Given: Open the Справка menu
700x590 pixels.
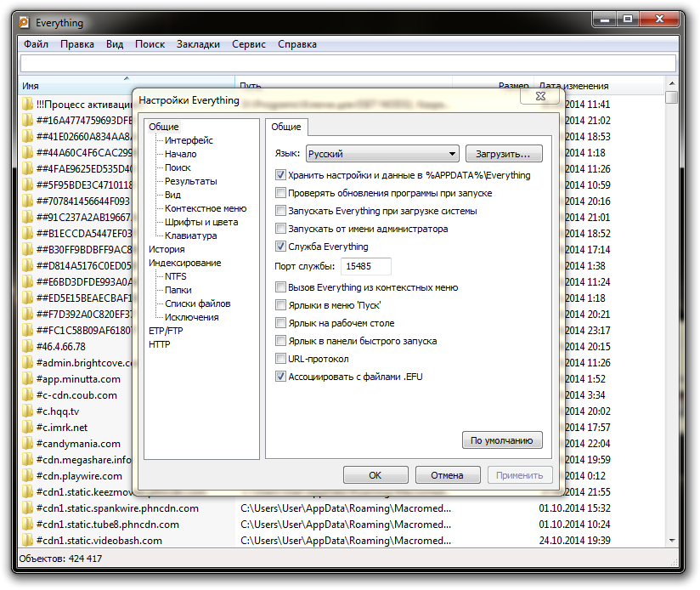Looking at the screenshot, I should pyautogui.click(x=297, y=44).
